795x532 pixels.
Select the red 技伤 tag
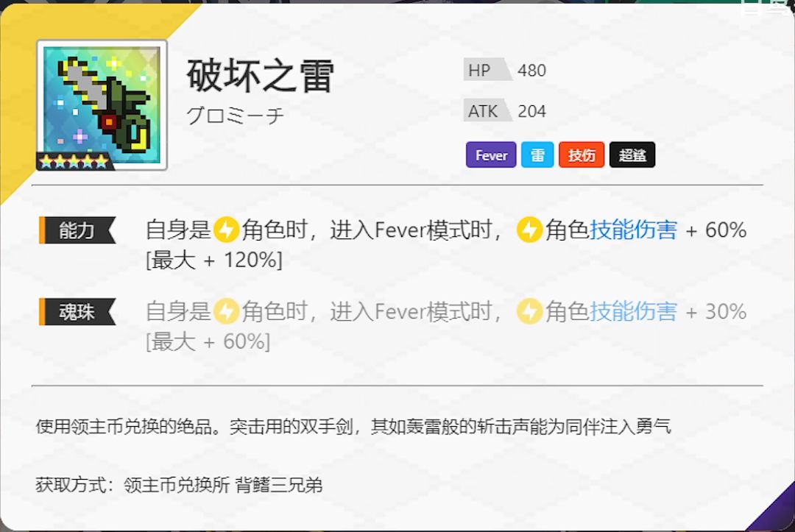582,155
